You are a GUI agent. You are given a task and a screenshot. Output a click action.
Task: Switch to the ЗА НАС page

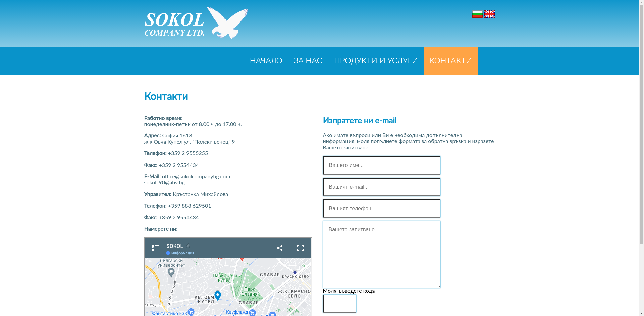click(x=308, y=61)
